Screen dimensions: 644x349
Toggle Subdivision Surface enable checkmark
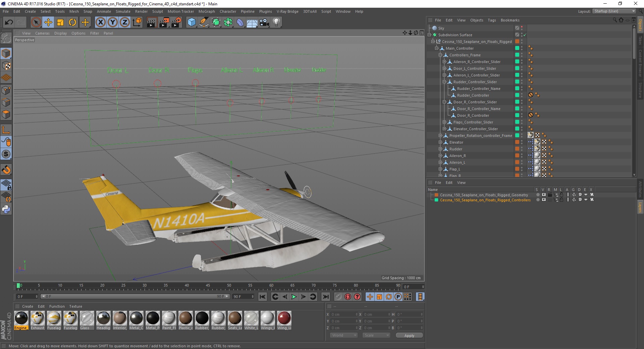(x=525, y=35)
